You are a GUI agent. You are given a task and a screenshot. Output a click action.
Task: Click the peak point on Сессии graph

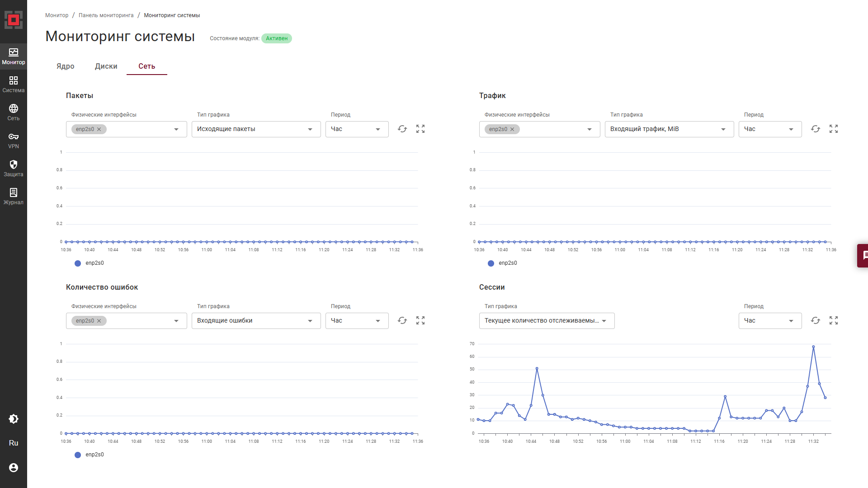tap(813, 347)
